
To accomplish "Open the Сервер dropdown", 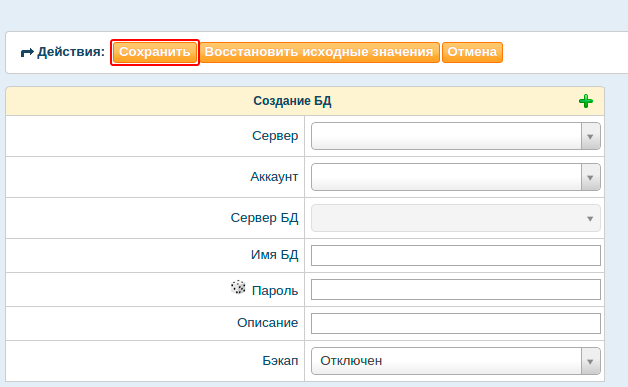I will coord(456,136).
